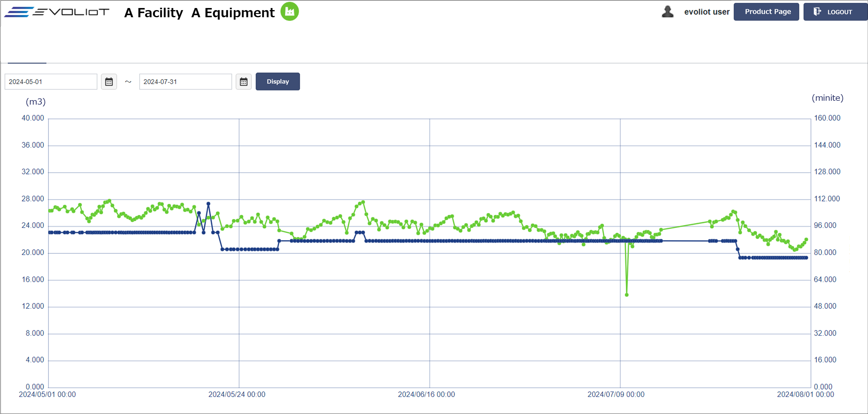
Task: Click the 2024/07/09 00:00 axis label
Action: 616,394
